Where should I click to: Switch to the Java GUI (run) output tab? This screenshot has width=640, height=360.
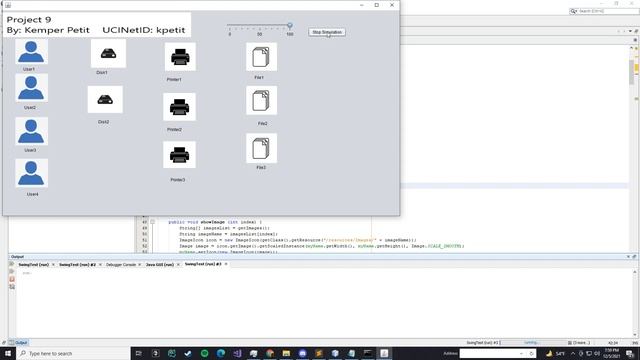coord(160,264)
